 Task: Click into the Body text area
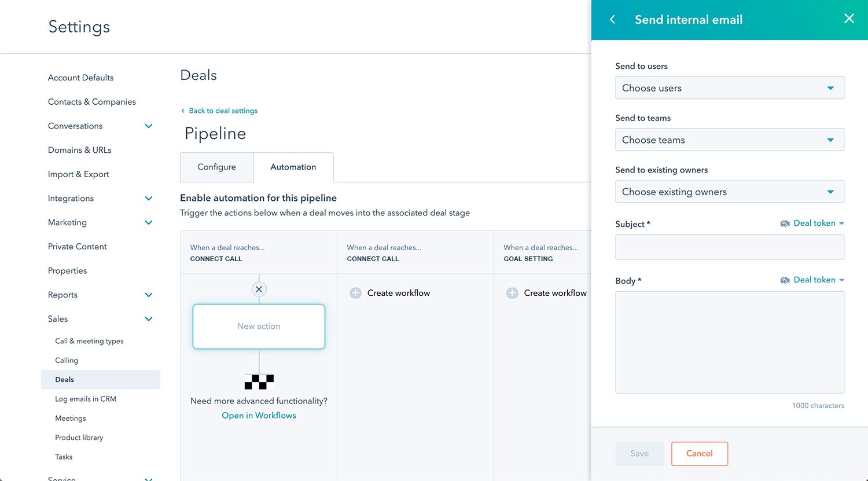[x=730, y=342]
